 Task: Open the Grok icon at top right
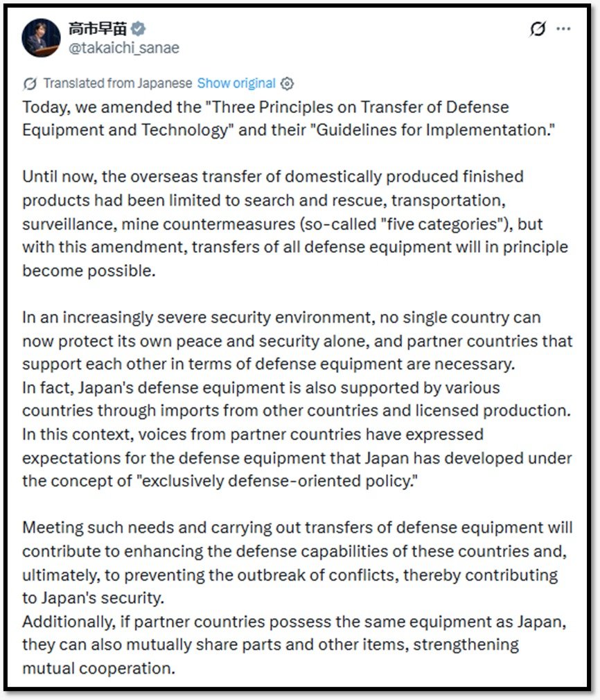point(537,29)
